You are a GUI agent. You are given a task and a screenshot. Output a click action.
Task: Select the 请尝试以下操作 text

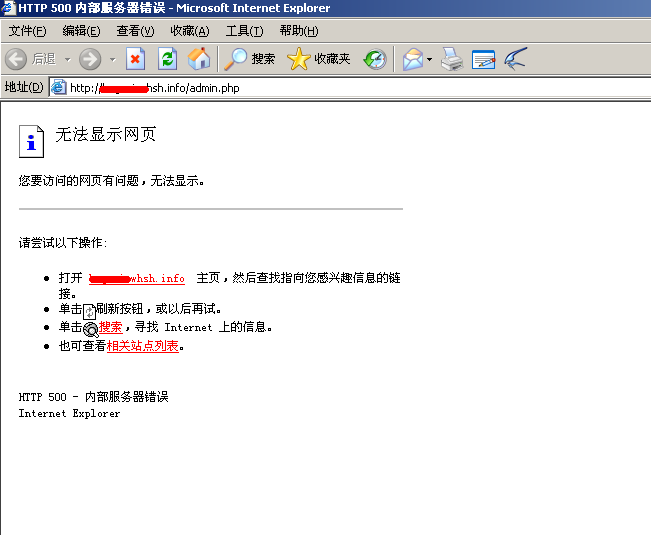[x=63, y=242]
